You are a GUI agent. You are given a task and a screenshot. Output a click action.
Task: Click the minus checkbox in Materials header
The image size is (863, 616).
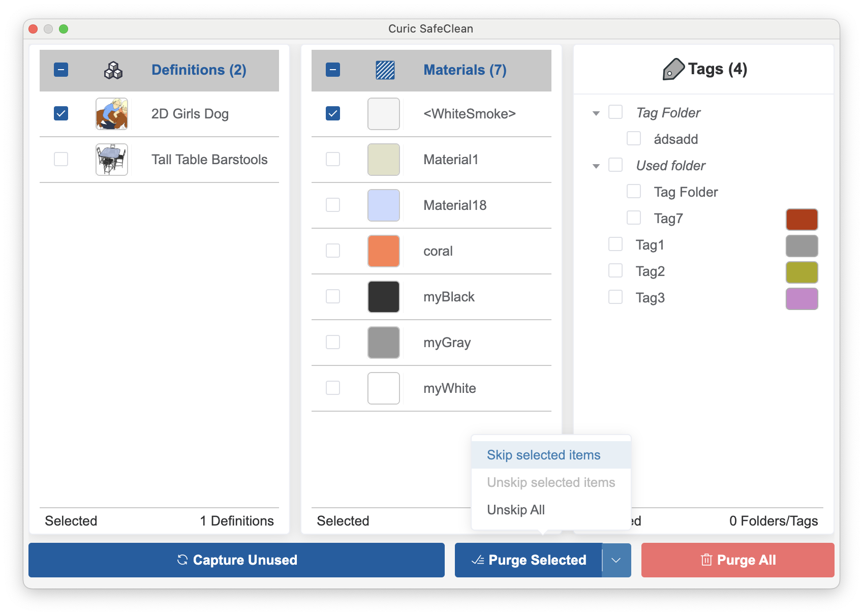pos(333,69)
